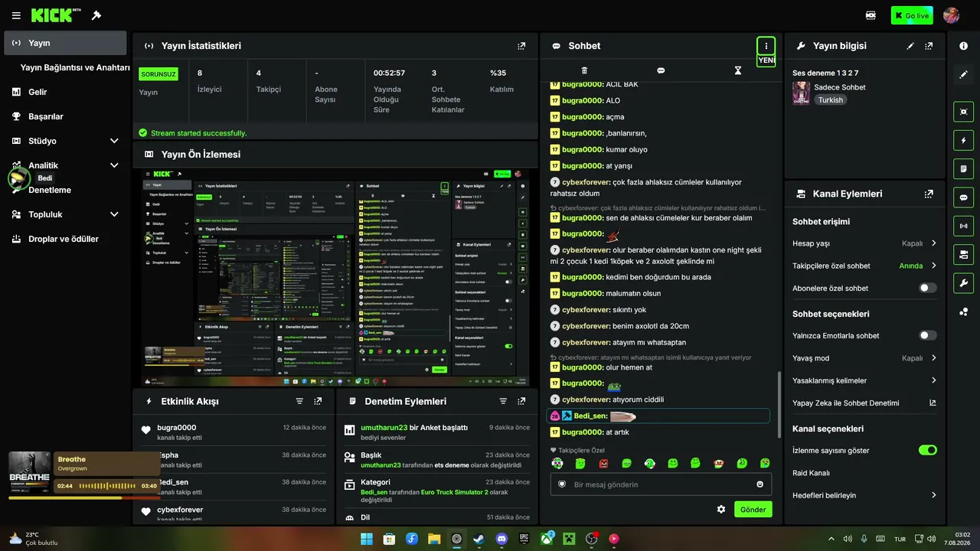Seek in the Breathe track waveform
The image size is (980, 551).
107,486
